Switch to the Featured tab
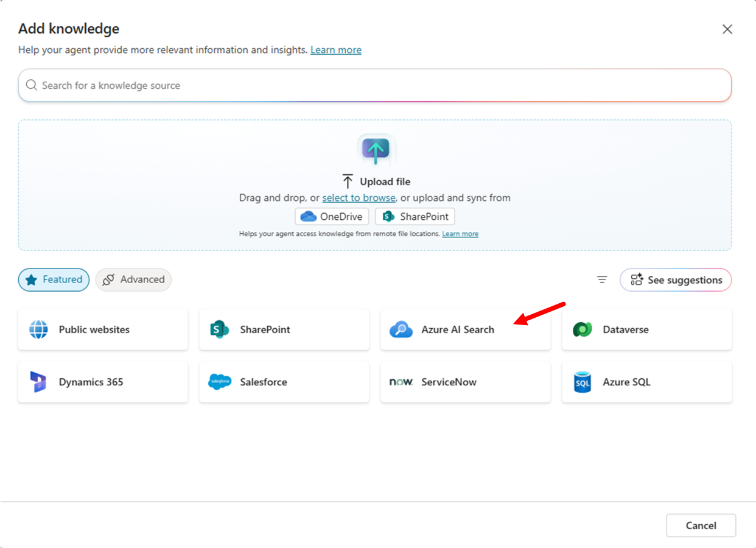The height and width of the screenshot is (548, 756). pyautogui.click(x=54, y=279)
